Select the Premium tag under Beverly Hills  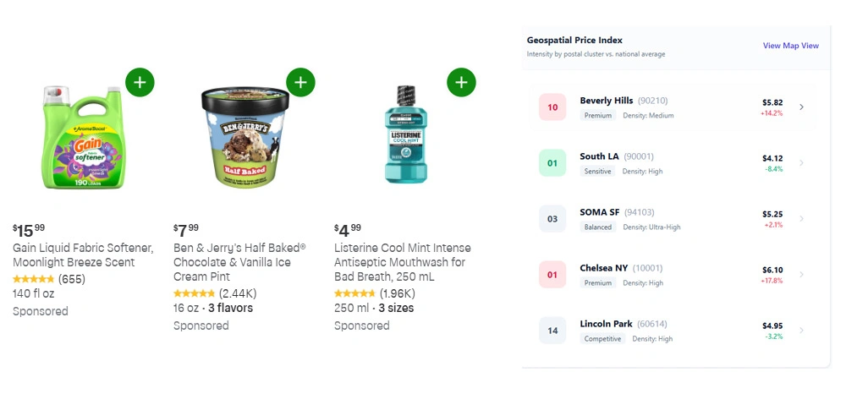(x=597, y=116)
